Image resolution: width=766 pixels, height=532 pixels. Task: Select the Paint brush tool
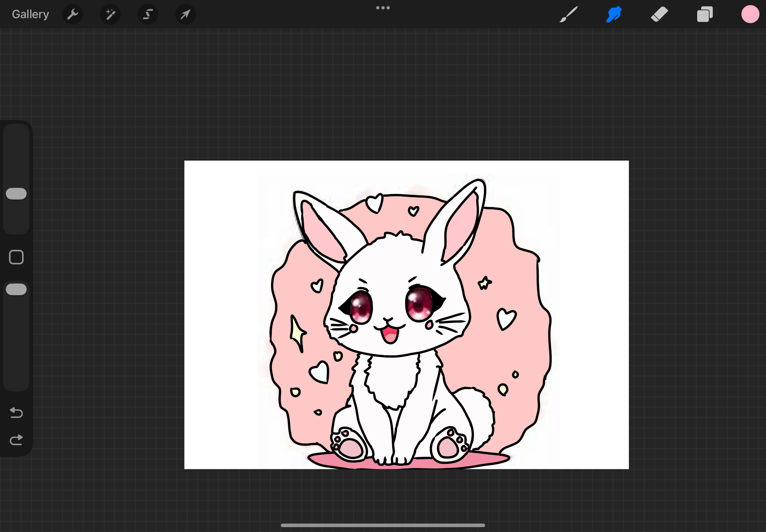coord(568,14)
